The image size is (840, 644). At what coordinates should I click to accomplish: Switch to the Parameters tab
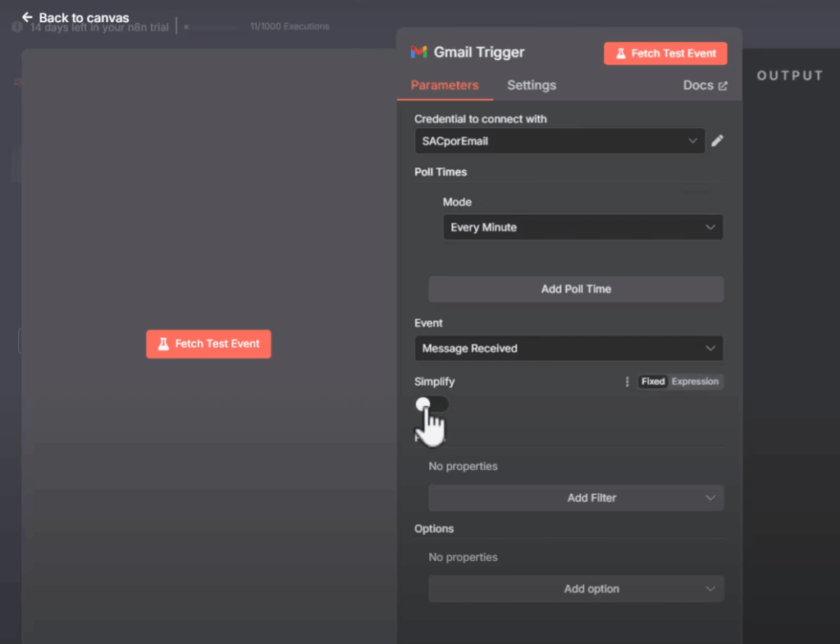pos(445,85)
